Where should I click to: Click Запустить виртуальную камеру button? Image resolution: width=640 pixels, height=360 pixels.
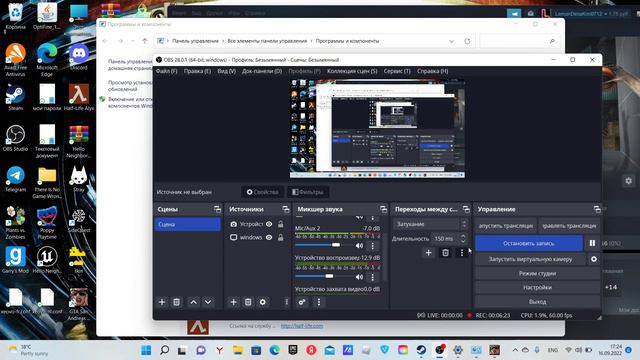[x=530, y=259]
